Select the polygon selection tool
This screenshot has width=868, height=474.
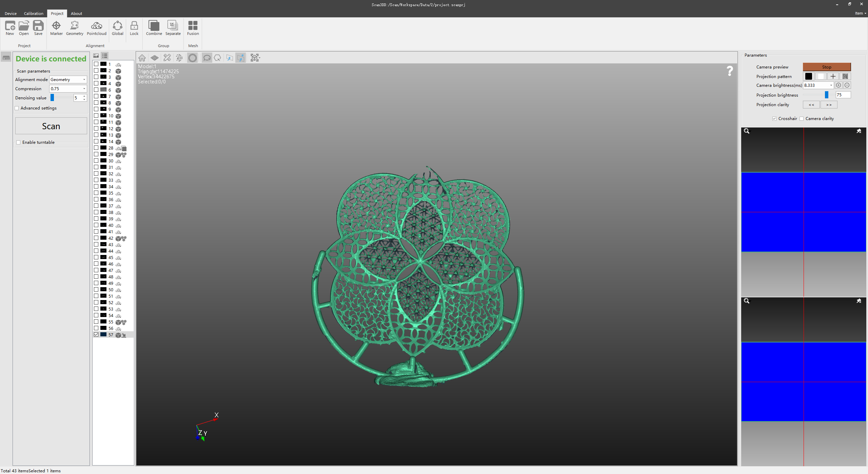[x=218, y=58]
